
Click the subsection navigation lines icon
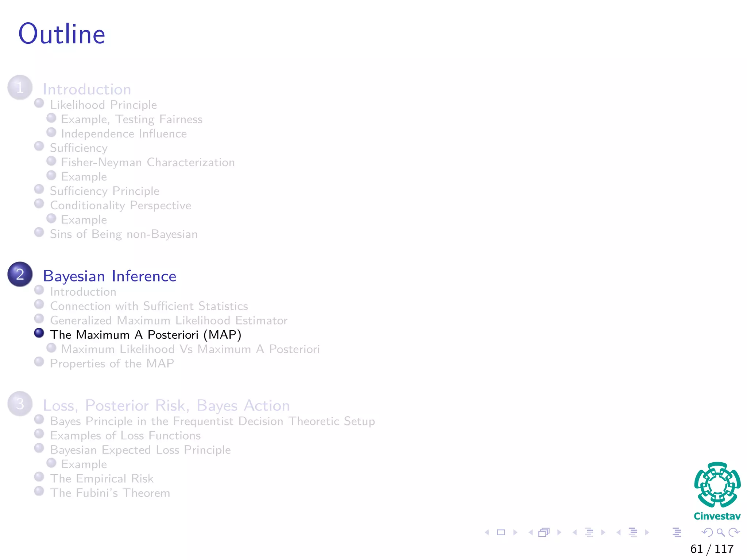pyautogui.click(x=589, y=532)
